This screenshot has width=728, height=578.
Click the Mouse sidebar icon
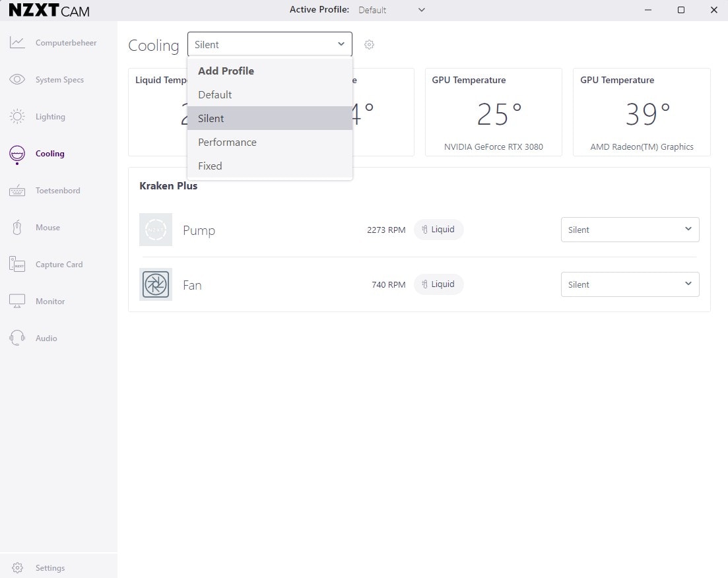click(x=17, y=228)
